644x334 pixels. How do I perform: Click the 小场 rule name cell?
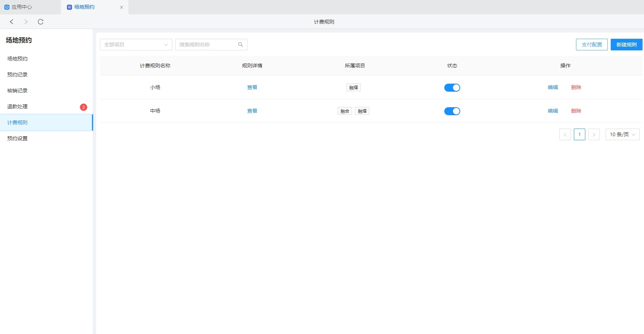155,87
